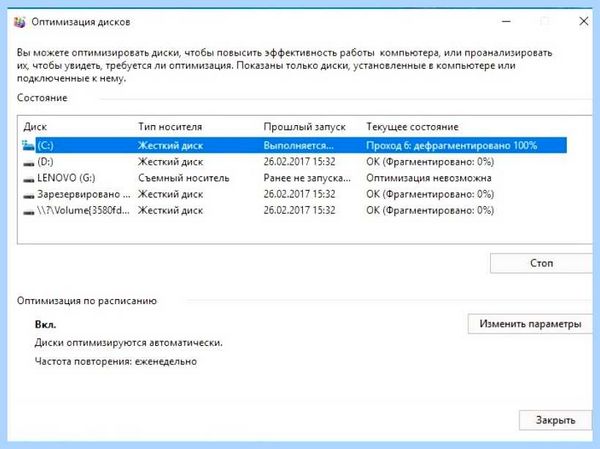This screenshot has width=600, height=449.
Task: Stop the optimization with the Стоп button
Action: (541, 263)
